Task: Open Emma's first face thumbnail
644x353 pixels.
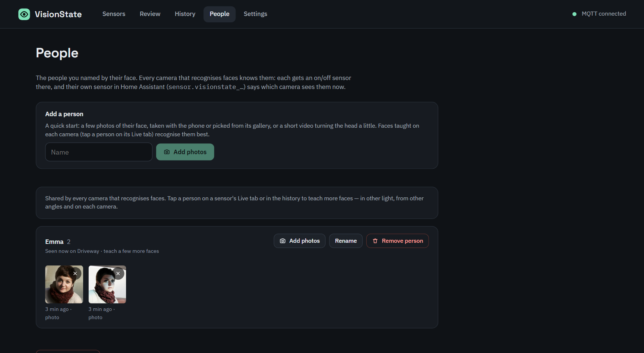Action: pos(64,284)
